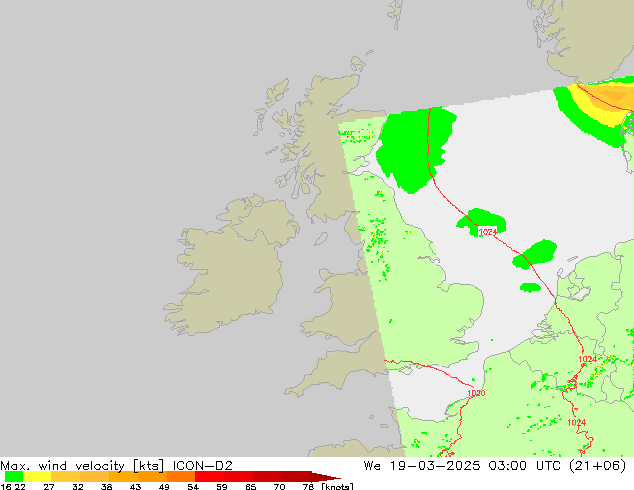
Task: Click the '1024' isobar label over the North Sea
Action: [x=488, y=232]
